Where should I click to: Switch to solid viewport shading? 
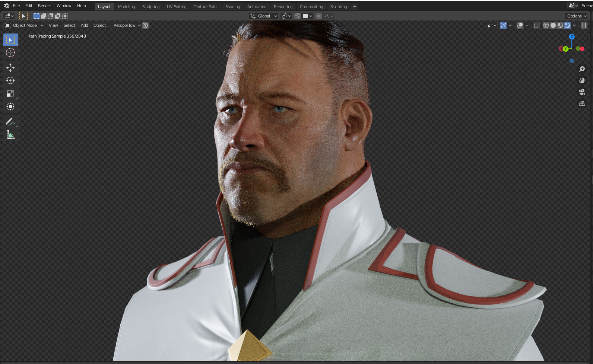[553, 25]
